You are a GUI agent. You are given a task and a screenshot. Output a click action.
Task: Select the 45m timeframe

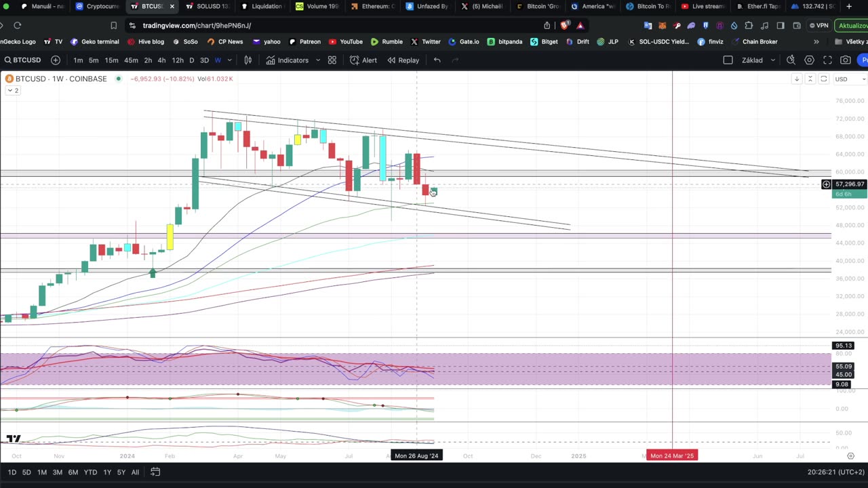point(131,60)
